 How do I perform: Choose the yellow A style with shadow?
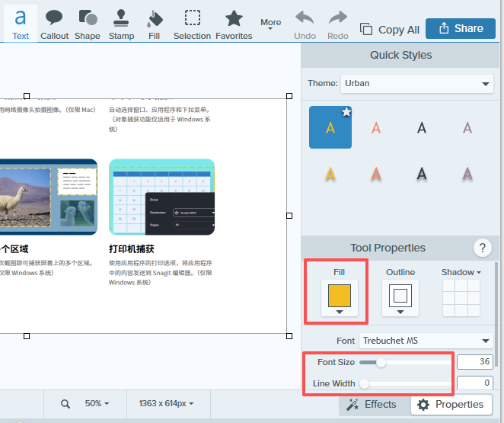330,175
